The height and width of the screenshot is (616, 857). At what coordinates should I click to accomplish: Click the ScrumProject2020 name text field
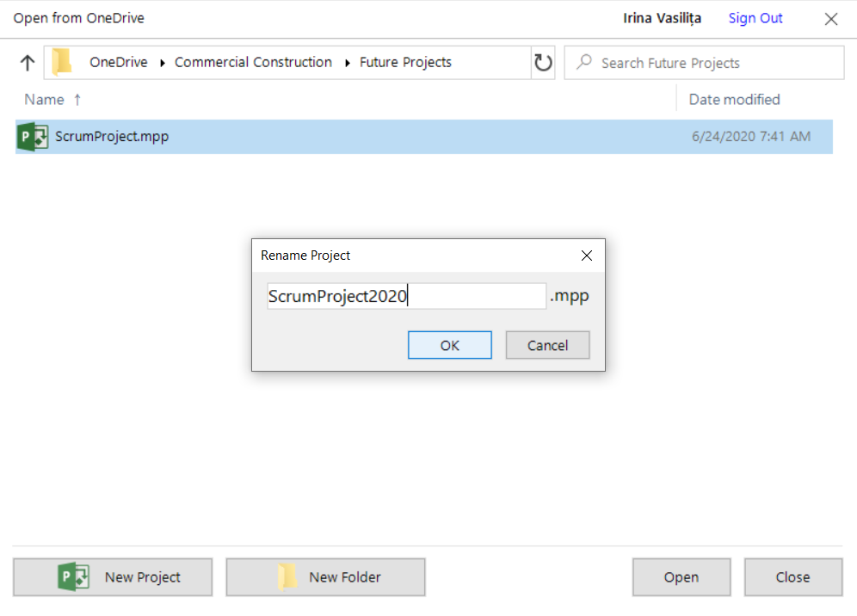(406, 297)
